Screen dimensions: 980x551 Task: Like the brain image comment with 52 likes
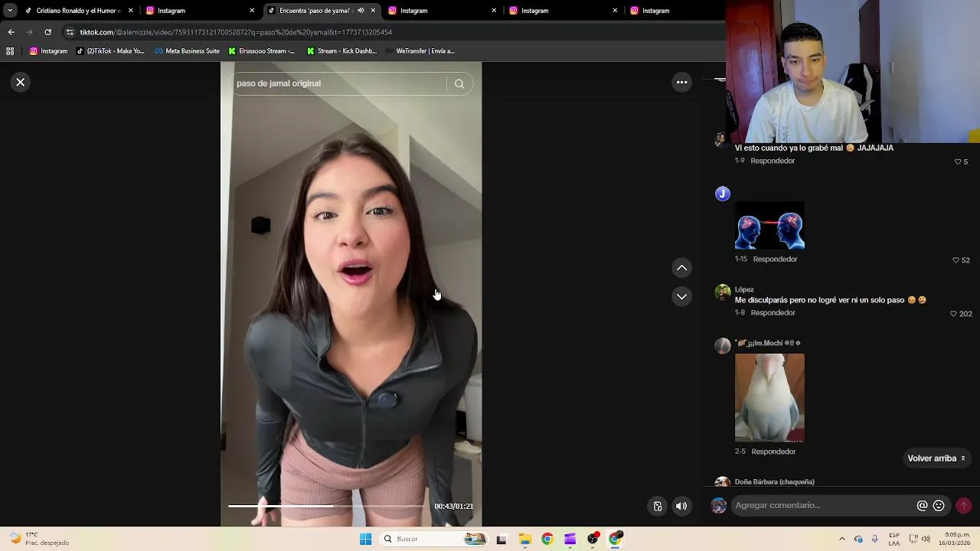tap(955, 260)
